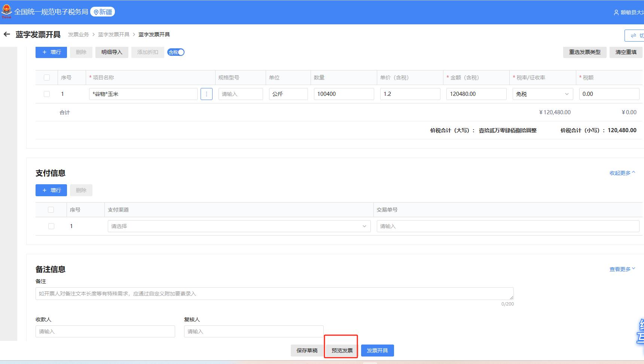This screenshot has height=364, width=644.
Task: Click 删除 in the invoice items toolbar
Action: [81, 52]
